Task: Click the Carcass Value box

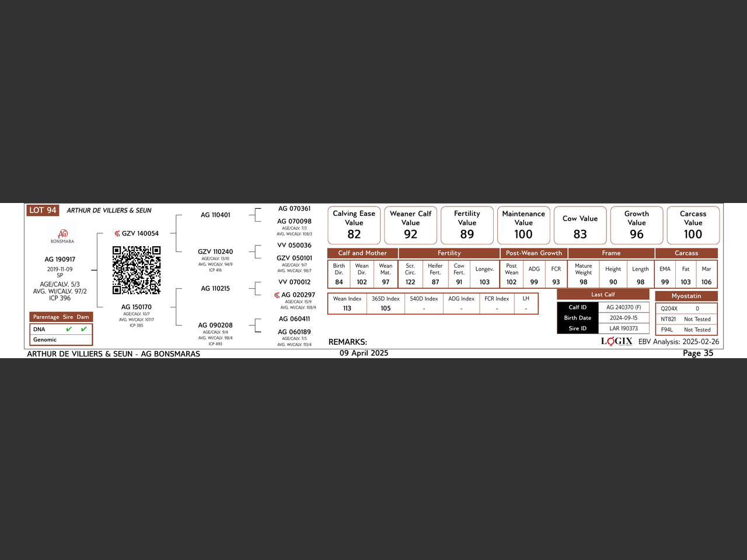Action: [x=693, y=225]
